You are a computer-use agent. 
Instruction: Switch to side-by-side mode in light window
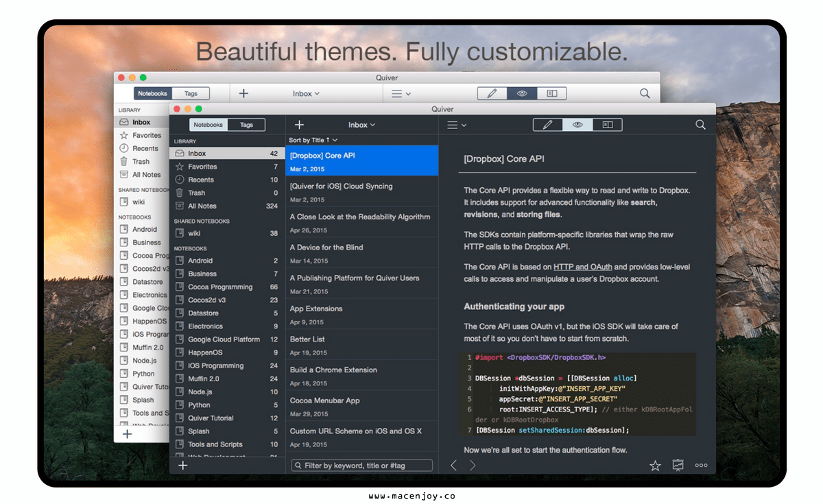tap(552, 93)
